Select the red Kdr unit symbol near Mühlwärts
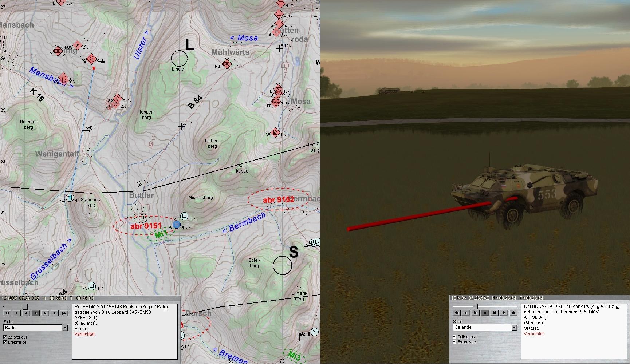This screenshot has width=630, height=364. [227, 64]
